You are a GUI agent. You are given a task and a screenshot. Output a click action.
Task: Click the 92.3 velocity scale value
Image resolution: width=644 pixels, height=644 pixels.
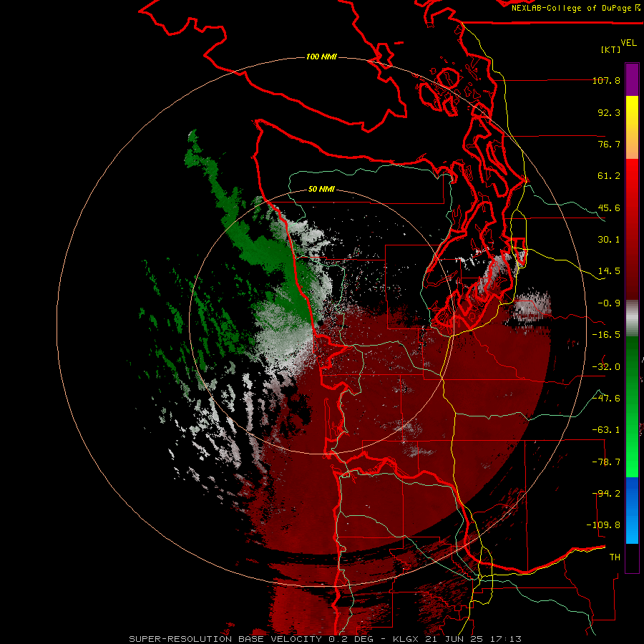pyautogui.click(x=609, y=112)
